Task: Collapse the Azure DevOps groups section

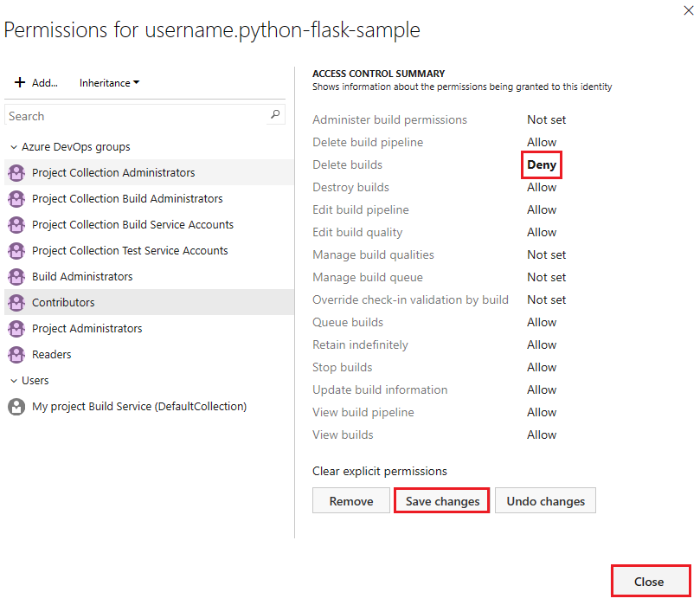Action: (14, 147)
